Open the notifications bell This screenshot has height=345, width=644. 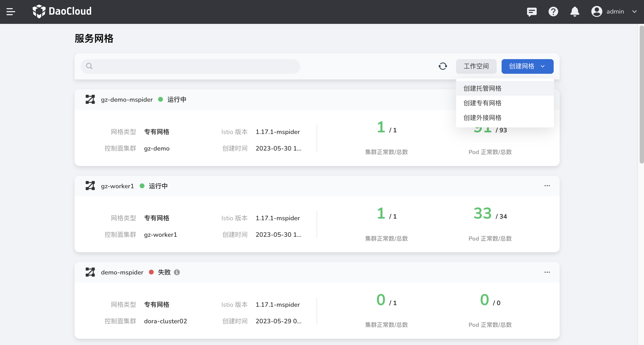tap(575, 12)
